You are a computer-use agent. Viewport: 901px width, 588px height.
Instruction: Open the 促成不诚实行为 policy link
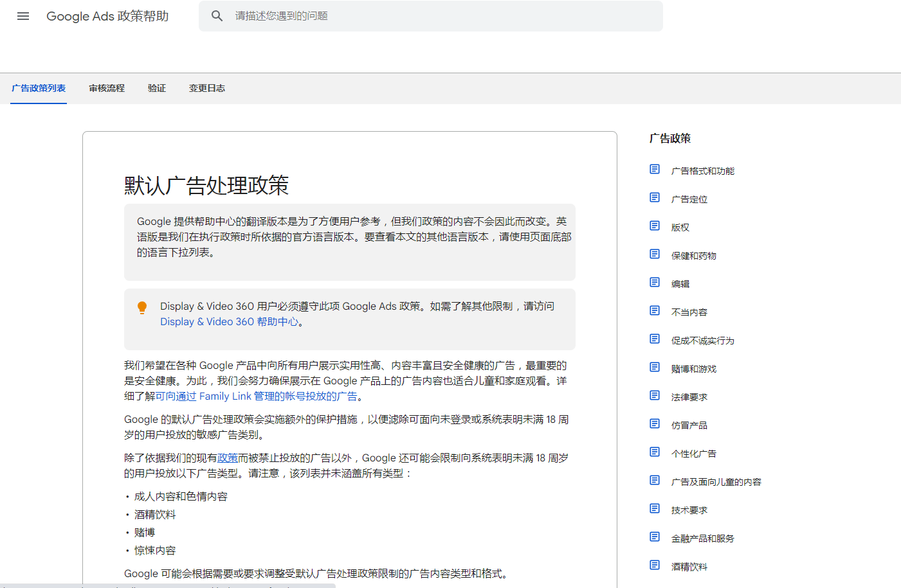click(x=703, y=341)
